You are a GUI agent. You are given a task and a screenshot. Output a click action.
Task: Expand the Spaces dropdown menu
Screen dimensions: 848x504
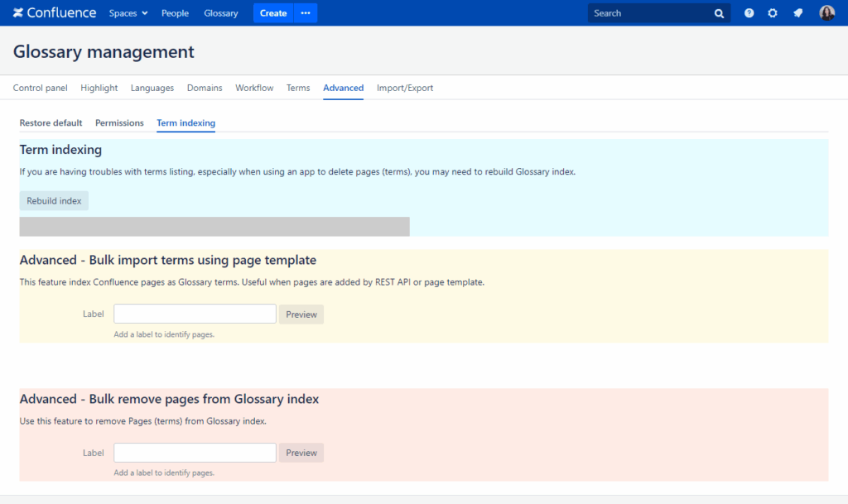128,13
